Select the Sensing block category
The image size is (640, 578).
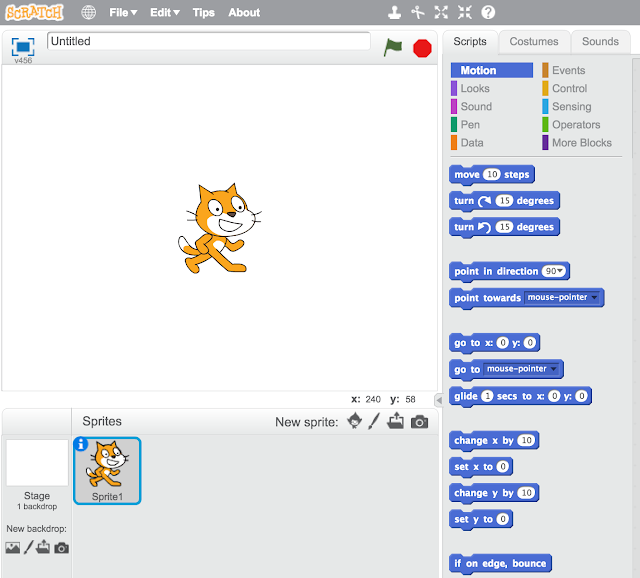[x=567, y=107]
